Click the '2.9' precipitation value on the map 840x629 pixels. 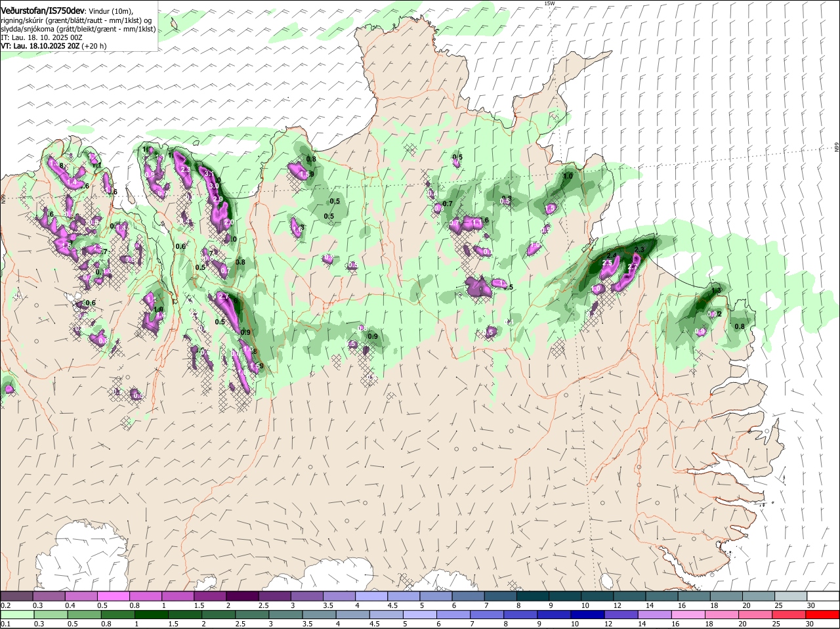(218, 199)
